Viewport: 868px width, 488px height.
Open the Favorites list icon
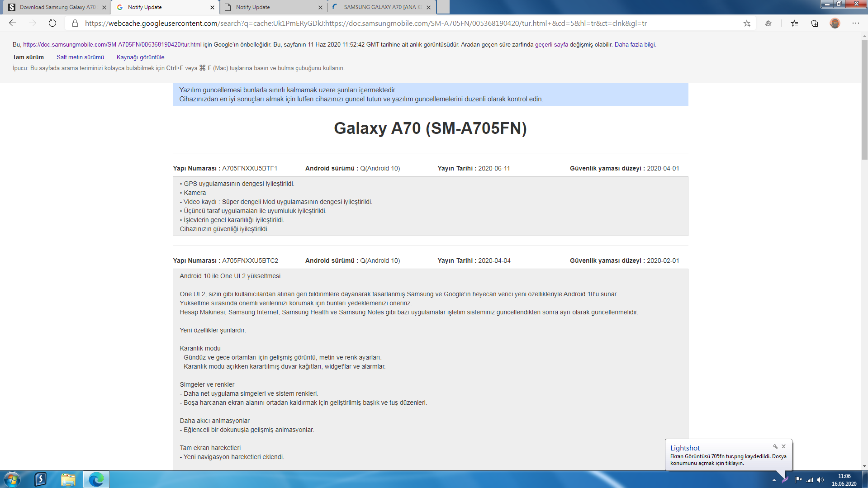(794, 23)
